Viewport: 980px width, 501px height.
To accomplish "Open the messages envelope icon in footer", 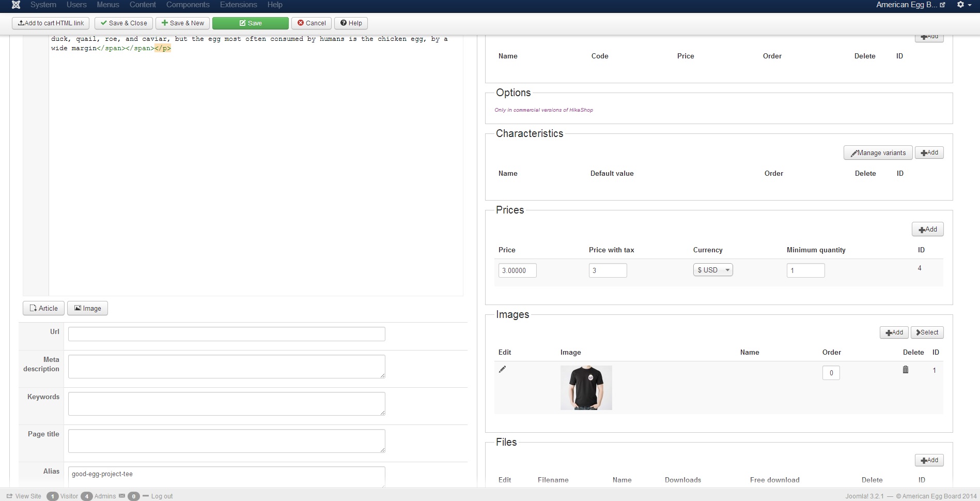I will [x=122, y=496].
